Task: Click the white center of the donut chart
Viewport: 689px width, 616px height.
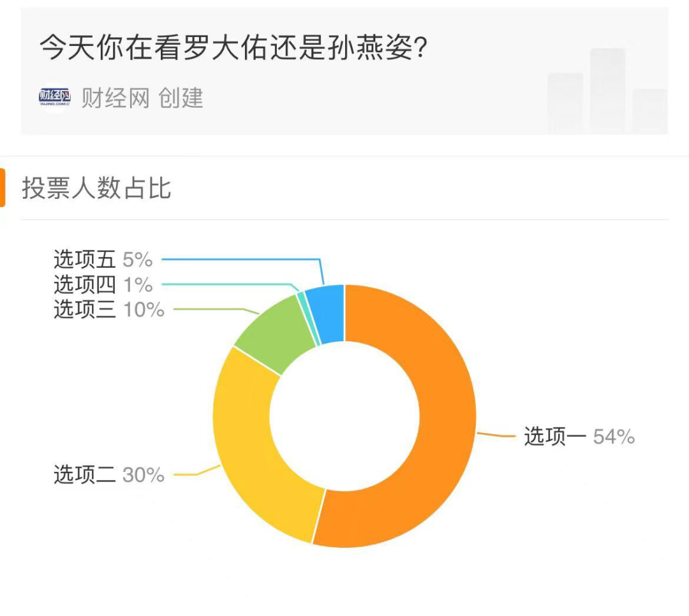Action: [x=344, y=416]
